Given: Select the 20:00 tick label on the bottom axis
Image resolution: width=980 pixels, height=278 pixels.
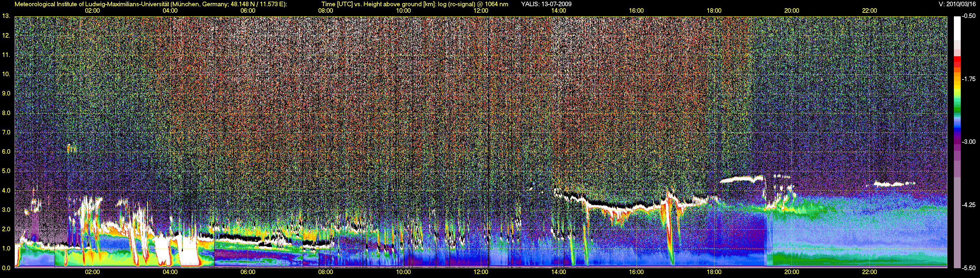Looking at the screenshot, I should point(792,272).
